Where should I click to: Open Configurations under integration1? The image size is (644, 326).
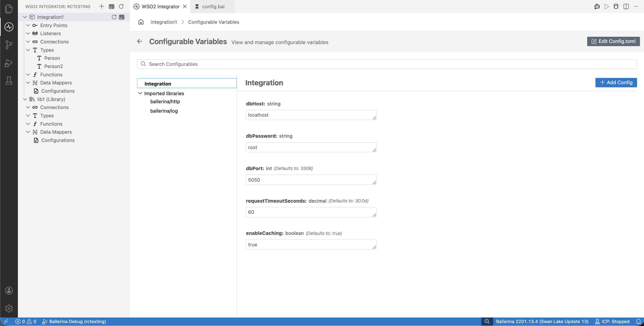tap(58, 91)
